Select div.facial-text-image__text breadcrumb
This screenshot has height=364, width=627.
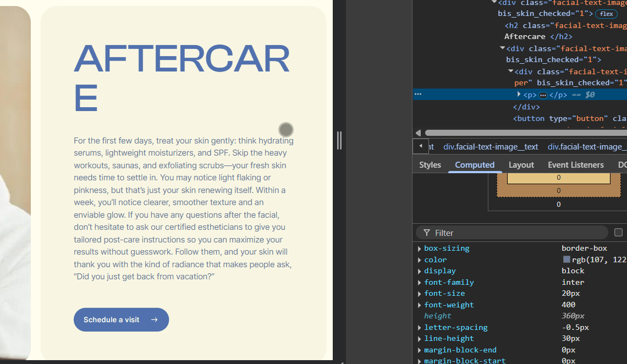(x=491, y=147)
